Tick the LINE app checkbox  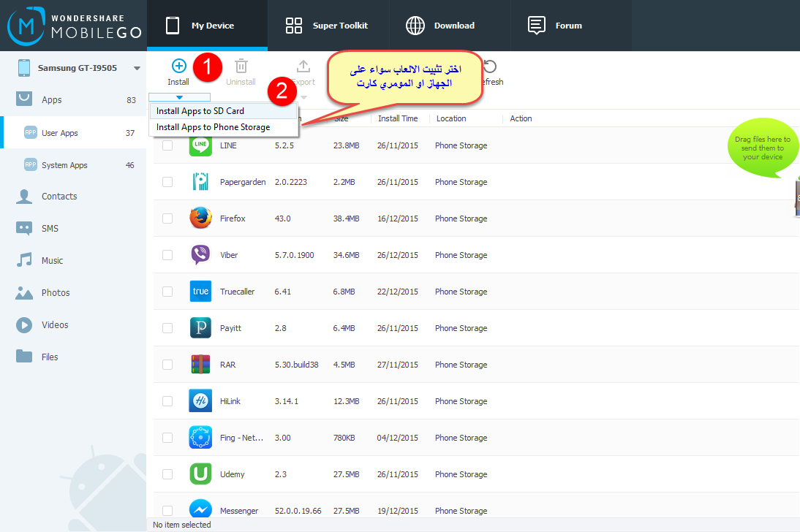point(167,145)
